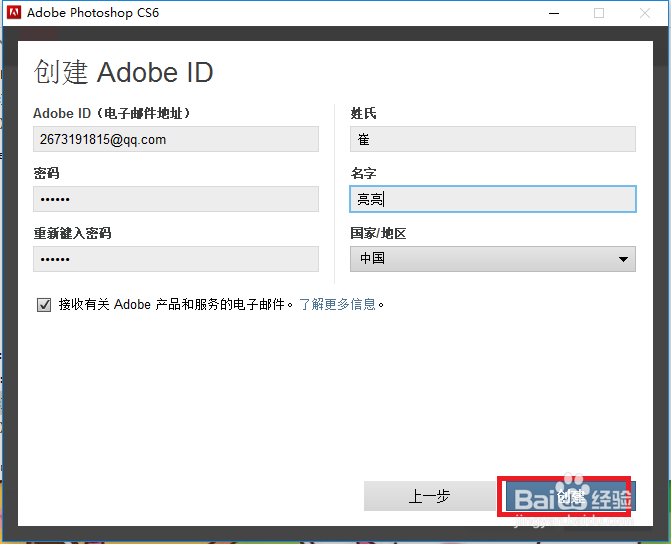Click the 国家/地区 label text
Screen dimensions: 671x544
pos(378,233)
